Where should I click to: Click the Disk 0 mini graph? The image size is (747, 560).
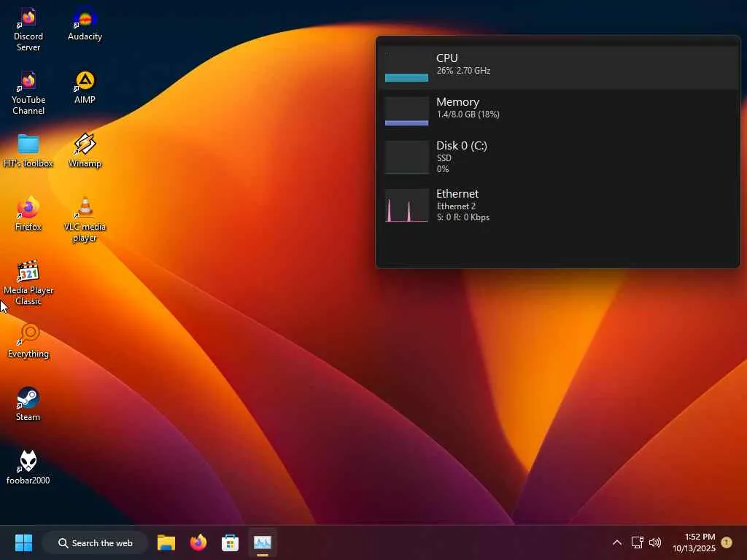406,157
